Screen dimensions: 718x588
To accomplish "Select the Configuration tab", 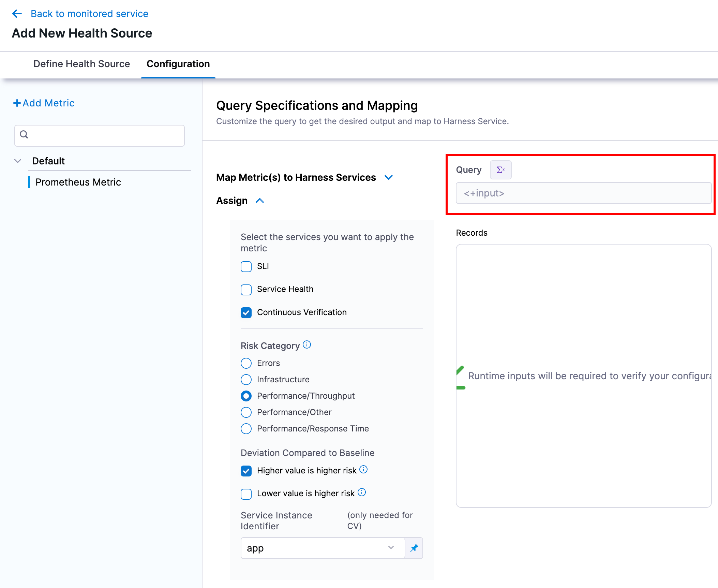I will pyautogui.click(x=178, y=64).
